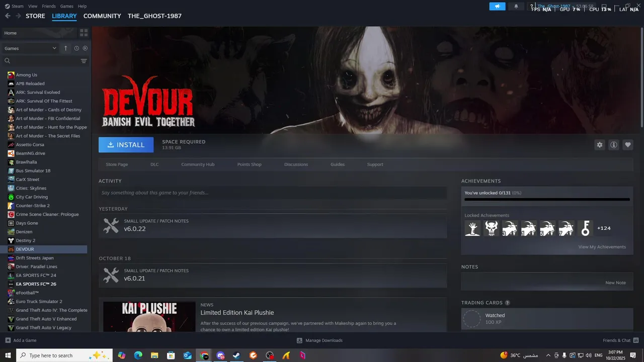Screen dimensions: 644x362
Task: Open the DLC link
Action: [154, 164]
